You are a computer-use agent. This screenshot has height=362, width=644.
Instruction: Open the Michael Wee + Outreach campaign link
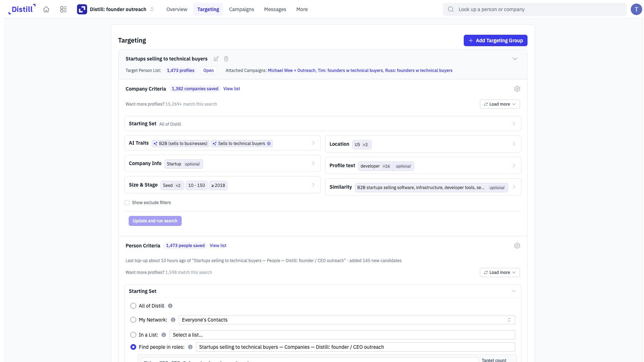click(x=292, y=71)
